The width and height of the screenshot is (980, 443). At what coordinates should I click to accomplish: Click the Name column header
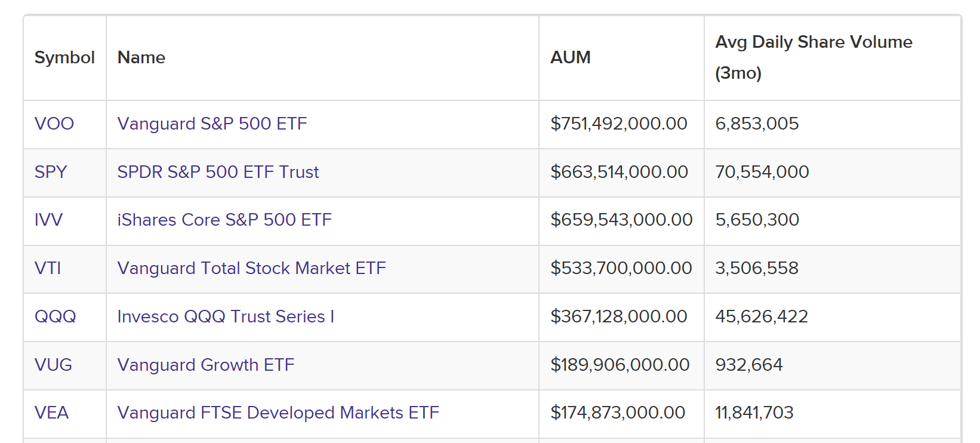(x=141, y=57)
